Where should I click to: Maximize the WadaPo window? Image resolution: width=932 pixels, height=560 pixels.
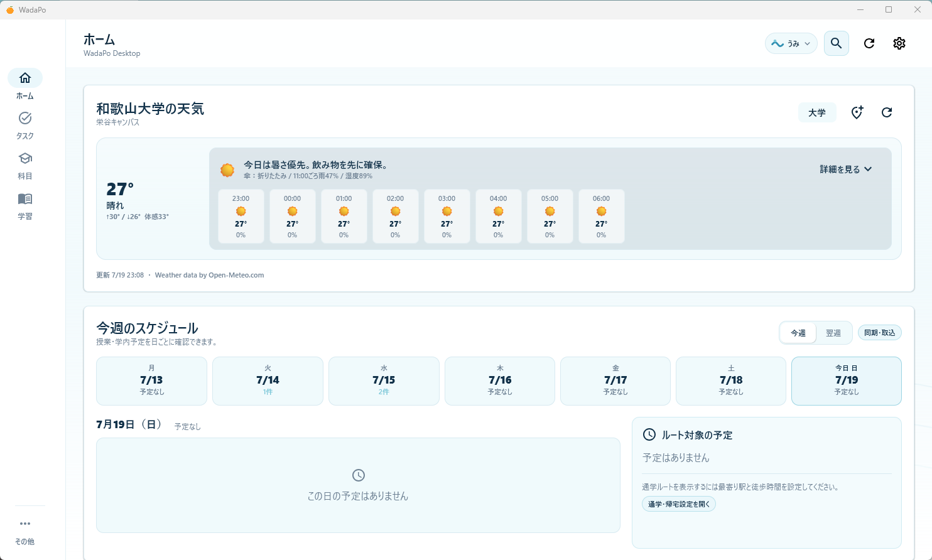pyautogui.click(x=889, y=9)
